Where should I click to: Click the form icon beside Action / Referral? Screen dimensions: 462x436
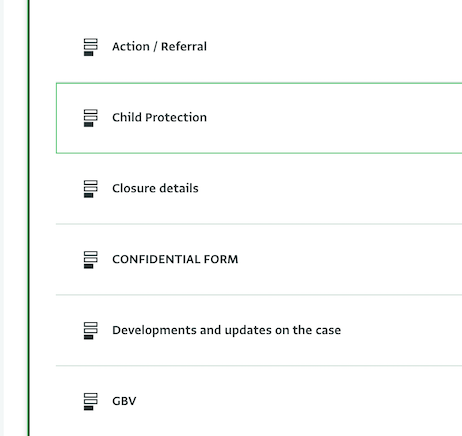click(x=90, y=47)
